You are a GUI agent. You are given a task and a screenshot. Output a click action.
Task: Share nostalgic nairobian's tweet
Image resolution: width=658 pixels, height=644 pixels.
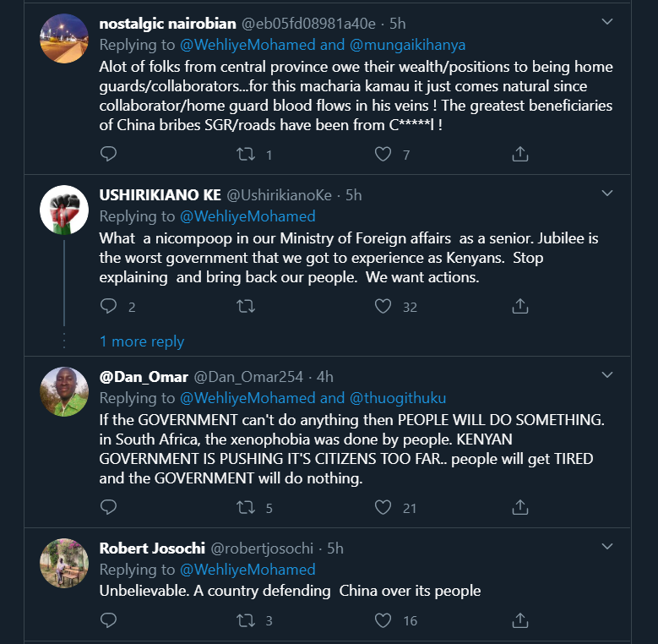pyautogui.click(x=521, y=154)
